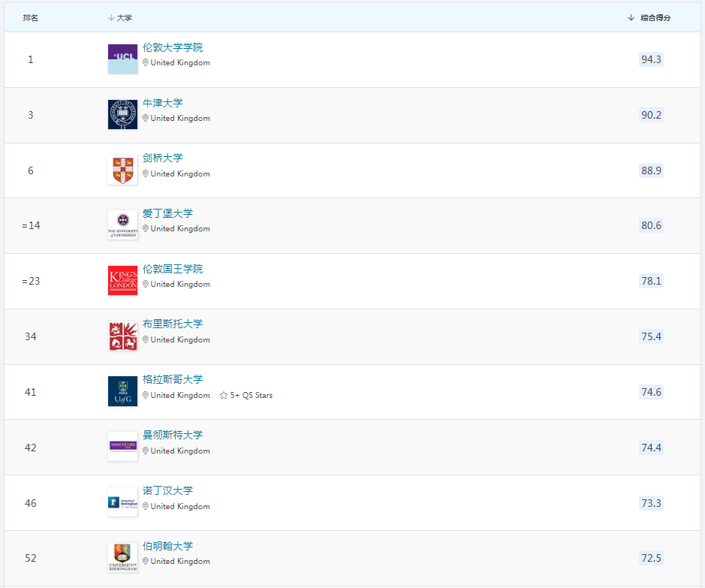Click the University of Nottingham logo

(122, 502)
